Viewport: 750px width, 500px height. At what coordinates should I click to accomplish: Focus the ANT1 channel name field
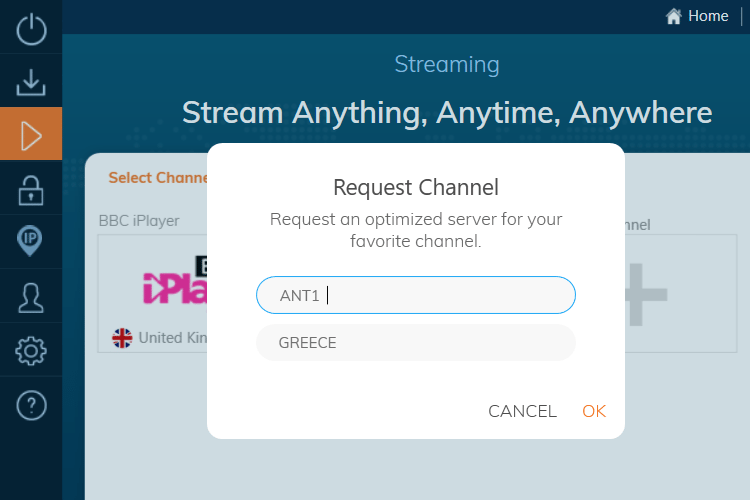[416, 295]
